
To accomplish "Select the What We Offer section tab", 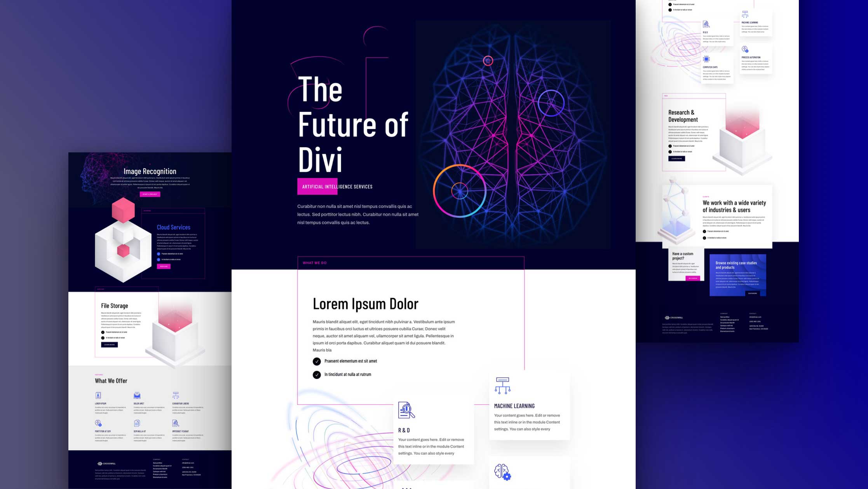I will [x=110, y=381].
